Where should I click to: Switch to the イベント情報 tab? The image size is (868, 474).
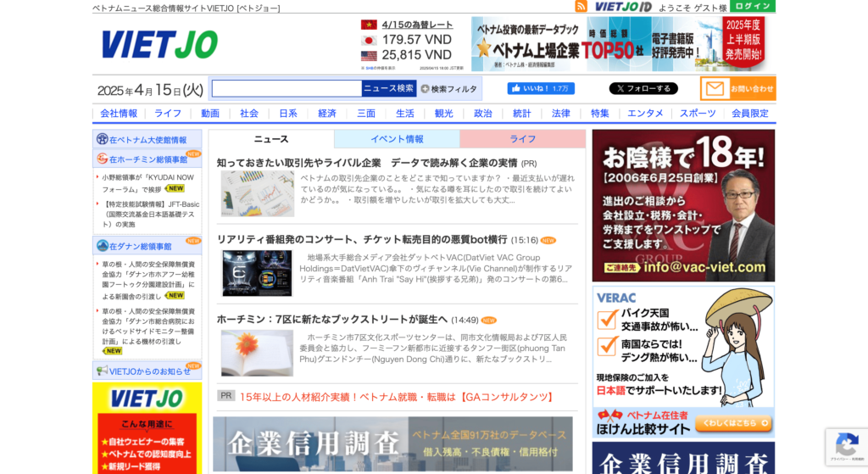tap(397, 139)
